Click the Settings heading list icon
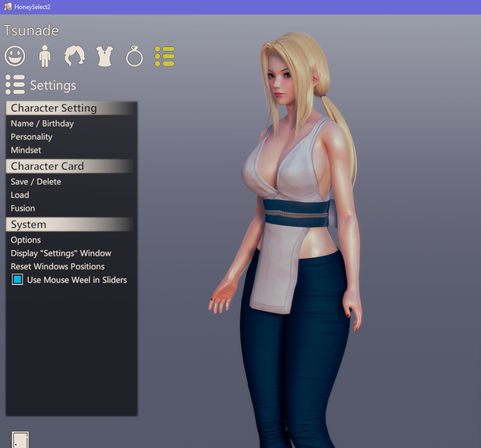 [x=15, y=84]
